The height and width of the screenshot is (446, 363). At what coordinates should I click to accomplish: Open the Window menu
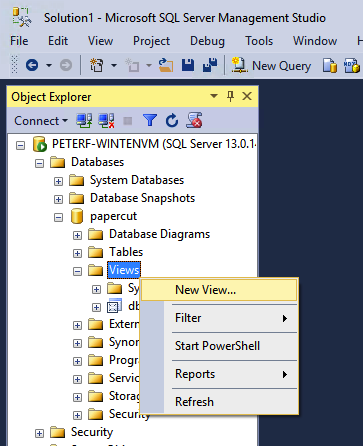click(x=315, y=41)
